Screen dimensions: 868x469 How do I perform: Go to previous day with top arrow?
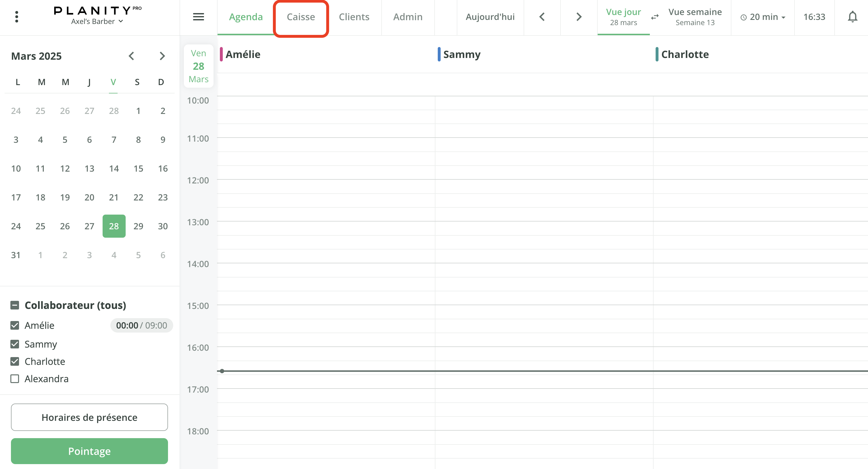(542, 16)
